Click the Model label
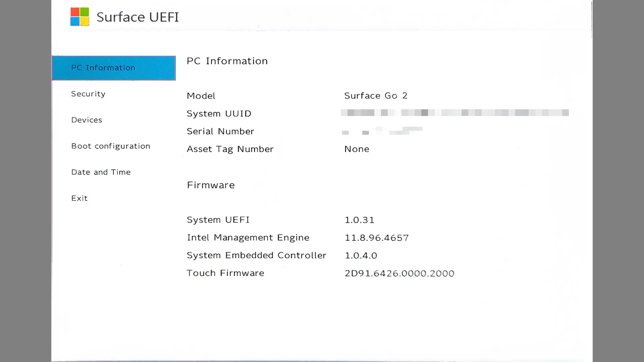 [201, 96]
